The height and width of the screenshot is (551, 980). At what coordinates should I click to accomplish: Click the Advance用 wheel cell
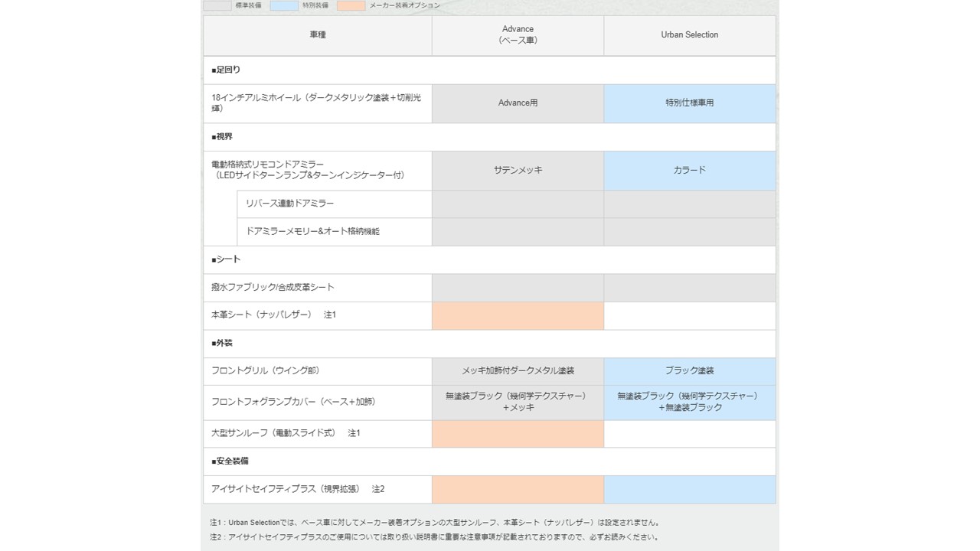[518, 103]
